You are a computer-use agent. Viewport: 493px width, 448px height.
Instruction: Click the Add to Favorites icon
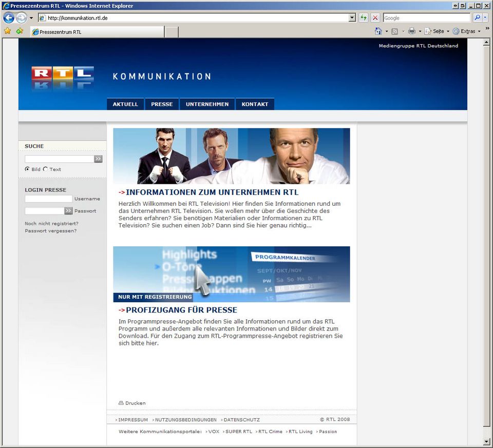(20, 31)
